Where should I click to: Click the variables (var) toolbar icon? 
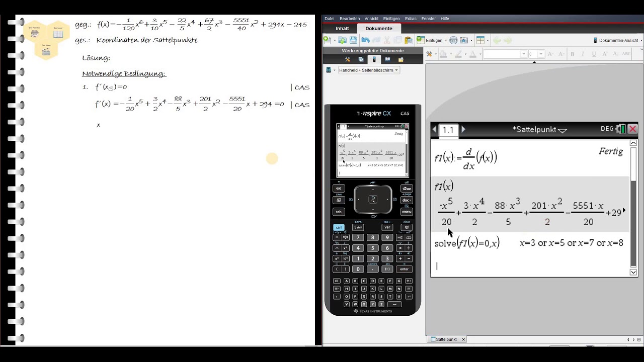(453, 40)
